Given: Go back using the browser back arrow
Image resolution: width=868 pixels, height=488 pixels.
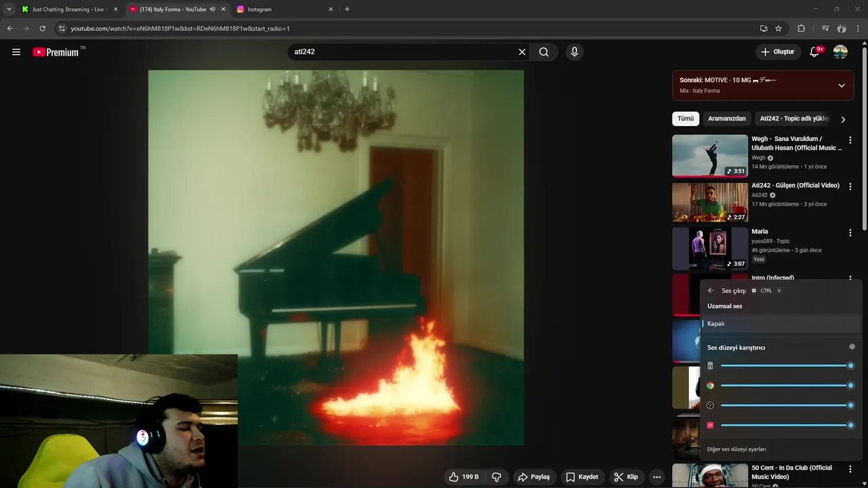Looking at the screenshot, I should 10,28.
